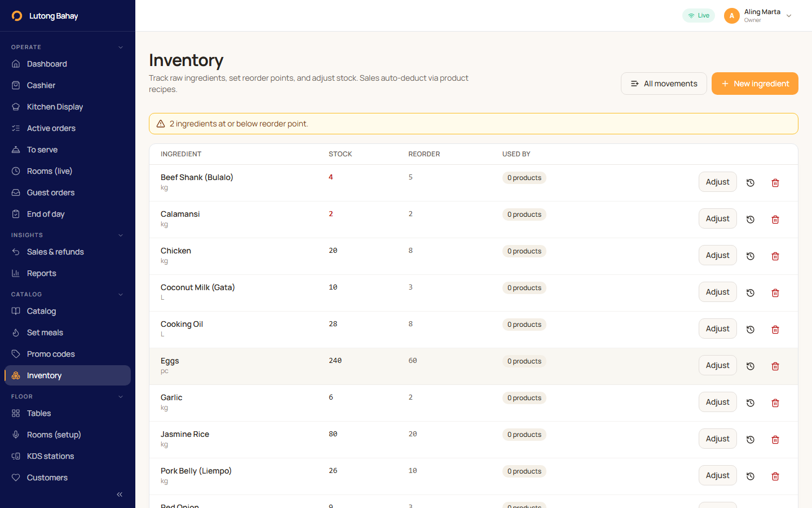The height and width of the screenshot is (508, 812).
Task: Open Sales & refunds
Action: click(x=68, y=252)
